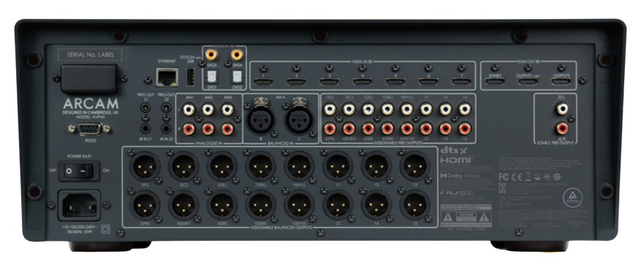Click the black cover plate above the ARCAM logo
Image resolution: width=644 pixels, height=273 pixels.
tap(89, 78)
